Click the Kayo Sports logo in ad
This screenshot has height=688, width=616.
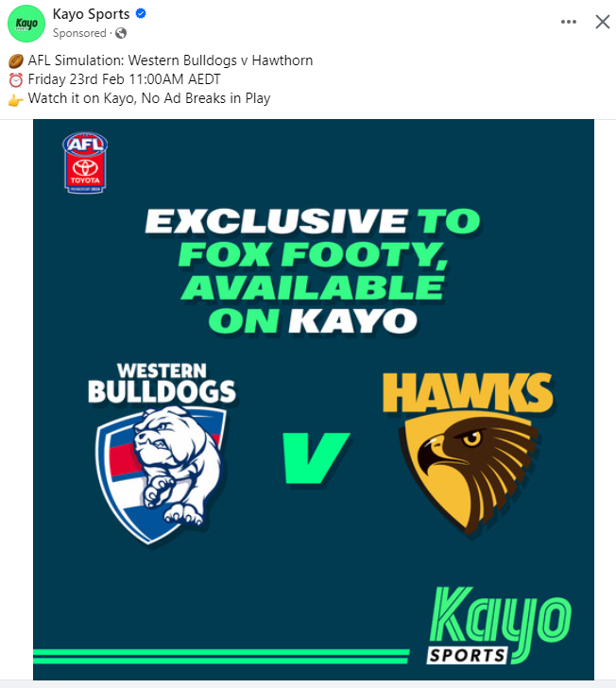499,626
